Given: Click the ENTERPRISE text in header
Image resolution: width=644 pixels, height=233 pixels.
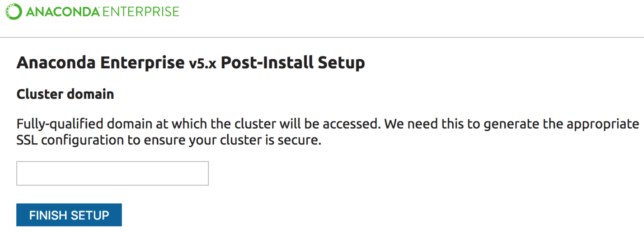Looking at the screenshot, I should (141, 12).
